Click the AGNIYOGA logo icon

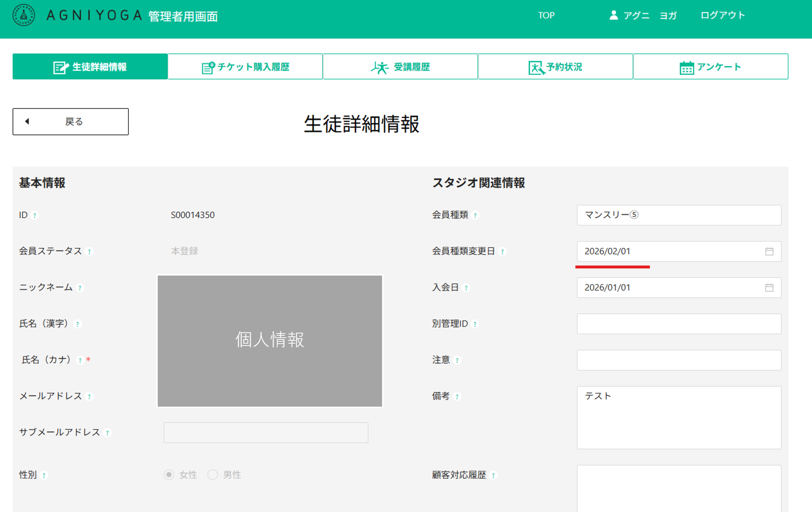point(24,15)
